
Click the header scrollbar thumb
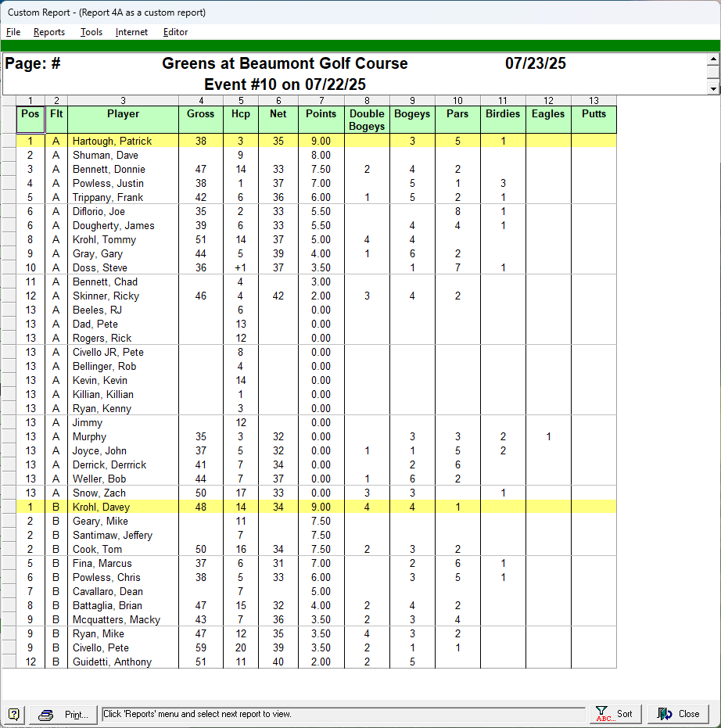712,71
